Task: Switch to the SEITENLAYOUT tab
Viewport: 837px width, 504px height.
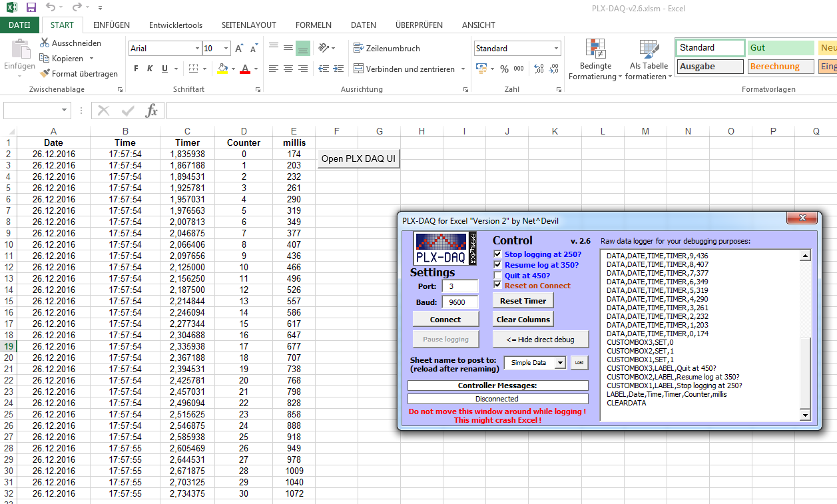Action: pyautogui.click(x=249, y=25)
